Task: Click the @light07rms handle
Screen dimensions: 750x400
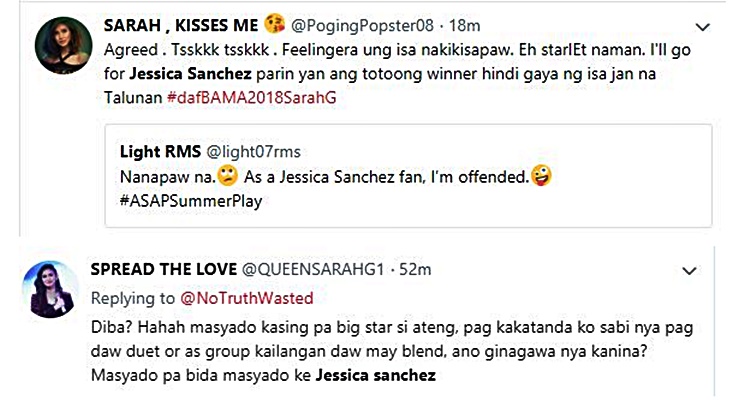Action: [253, 152]
